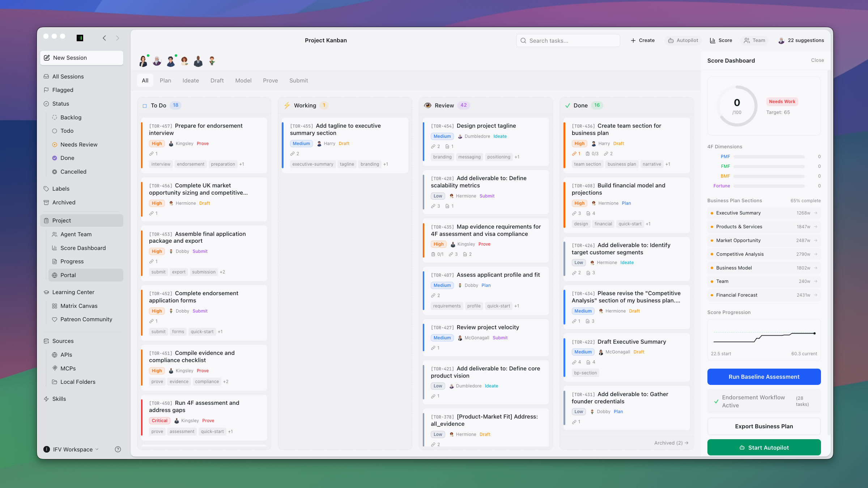Open Financial Forecast section arrow
The width and height of the screenshot is (868, 488).
click(816, 295)
